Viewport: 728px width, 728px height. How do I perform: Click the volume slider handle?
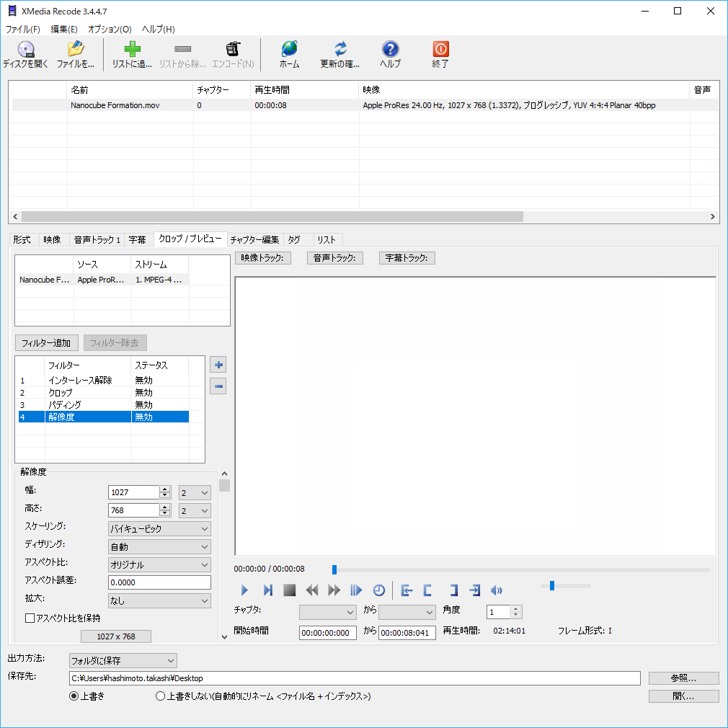click(552, 586)
